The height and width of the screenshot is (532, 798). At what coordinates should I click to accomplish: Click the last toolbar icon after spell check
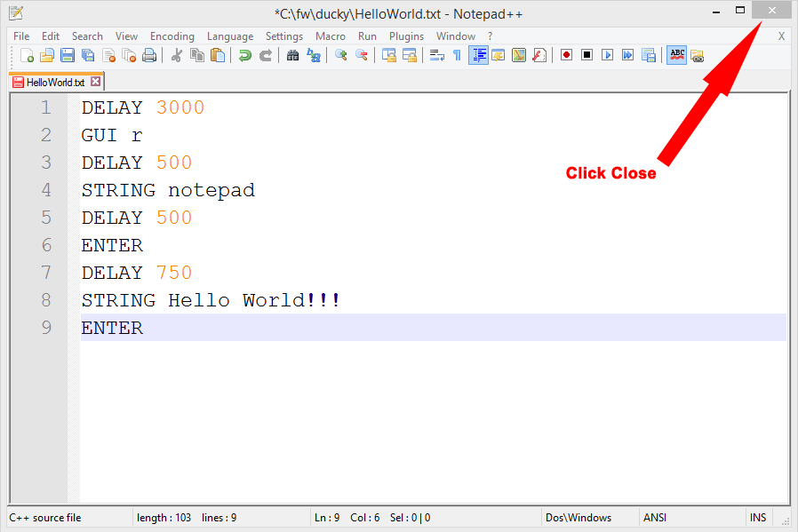click(x=697, y=55)
